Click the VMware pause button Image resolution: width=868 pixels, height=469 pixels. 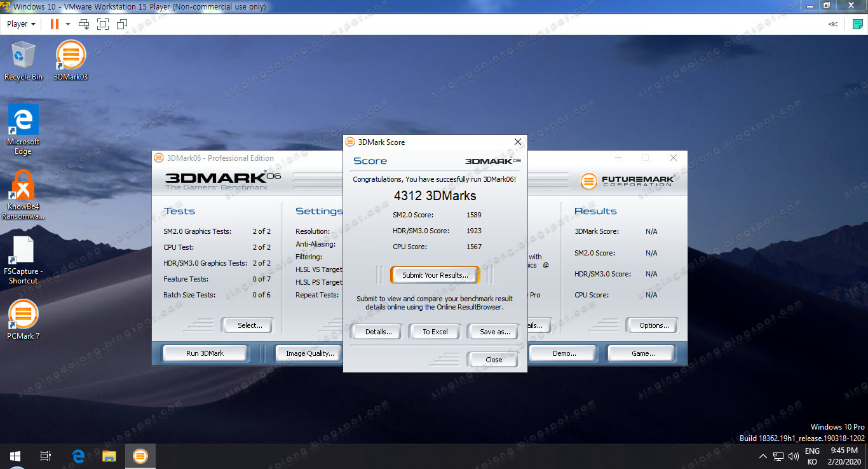click(x=54, y=24)
